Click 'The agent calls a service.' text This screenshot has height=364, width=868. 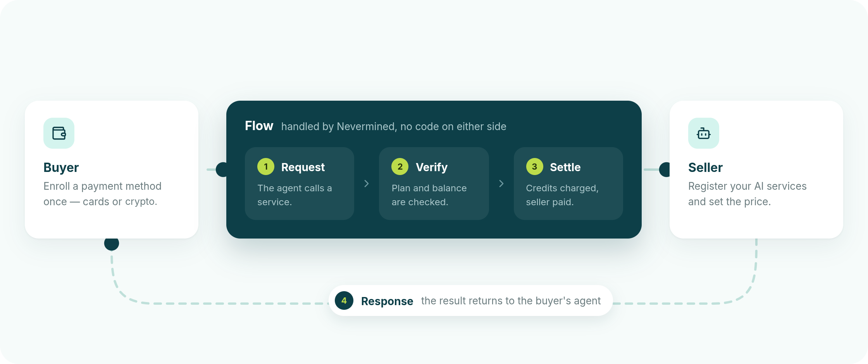click(x=294, y=195)
